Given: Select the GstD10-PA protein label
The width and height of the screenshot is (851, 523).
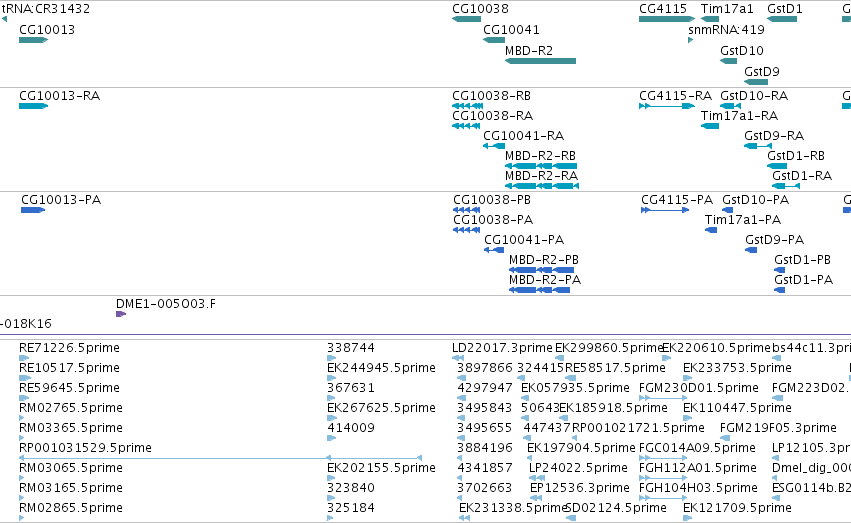Looking at the screenshot, I should click(755, 200).
